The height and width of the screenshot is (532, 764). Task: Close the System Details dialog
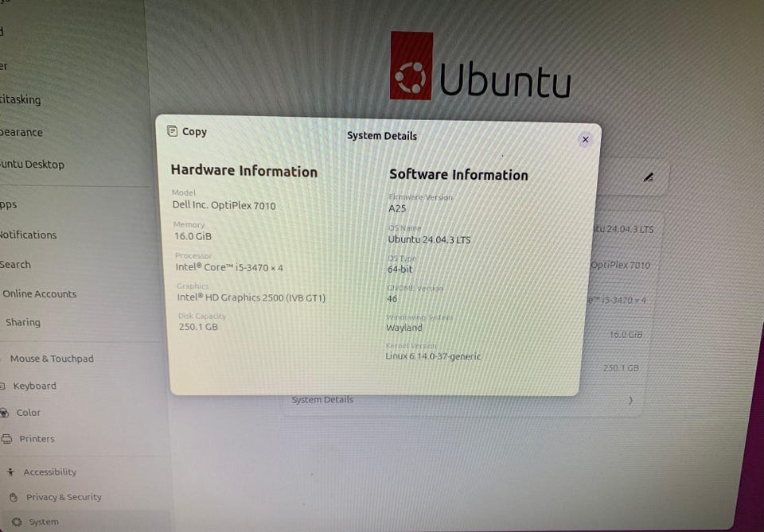[585, 140]
